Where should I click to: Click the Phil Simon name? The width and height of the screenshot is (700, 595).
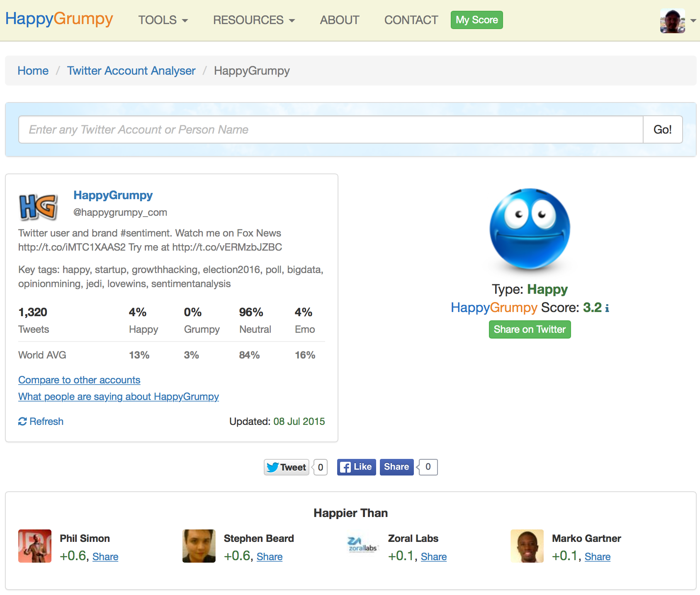[x=85, y=539]
